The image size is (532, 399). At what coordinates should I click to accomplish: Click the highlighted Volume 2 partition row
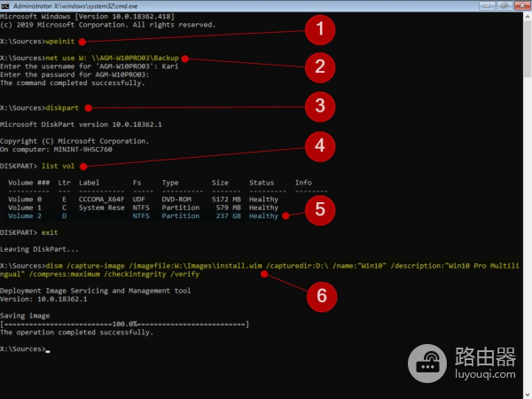point(142,216)
